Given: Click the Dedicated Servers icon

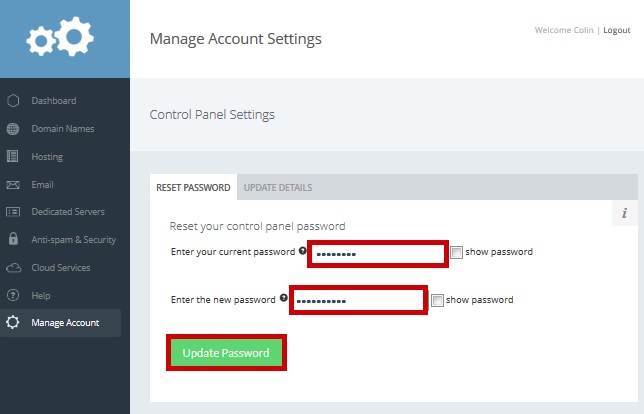Looking at the screenshot, I should tap(13, 212).
